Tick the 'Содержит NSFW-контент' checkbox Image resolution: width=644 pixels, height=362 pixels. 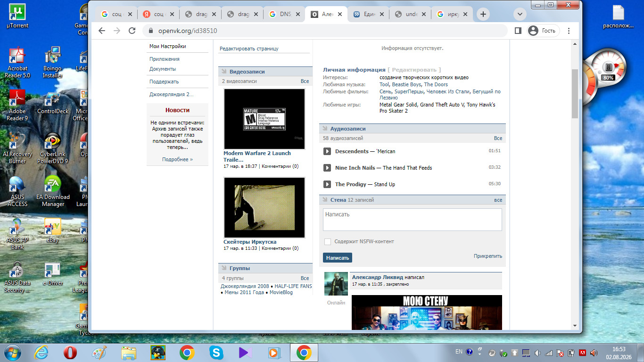point(328,242)
